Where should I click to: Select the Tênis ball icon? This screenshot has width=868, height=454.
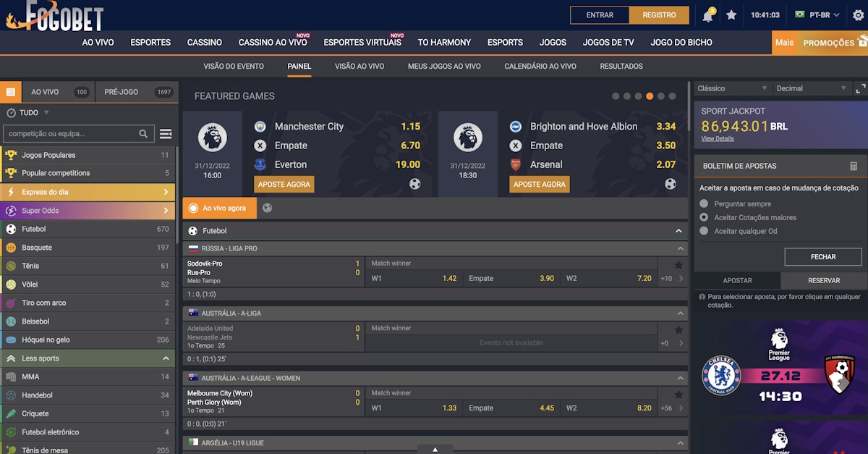coord(11,266)
